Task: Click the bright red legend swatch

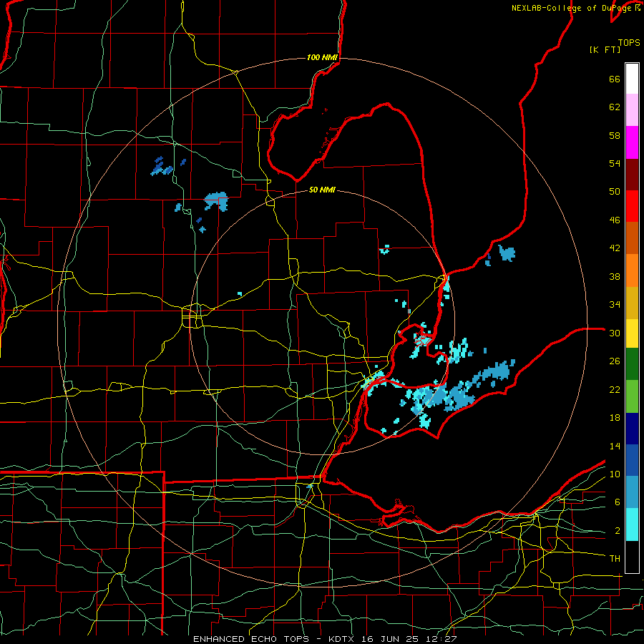Action: (632, 206)
